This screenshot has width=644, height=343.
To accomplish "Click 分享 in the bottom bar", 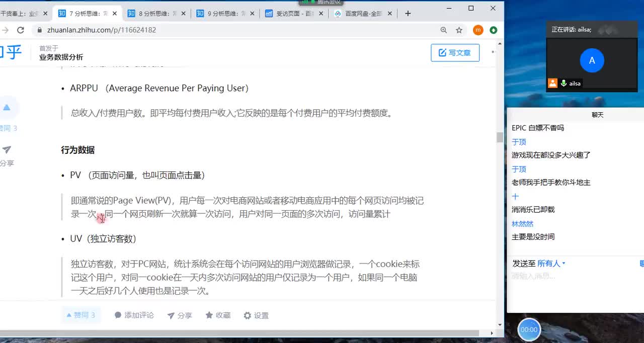I will [180, 315].
